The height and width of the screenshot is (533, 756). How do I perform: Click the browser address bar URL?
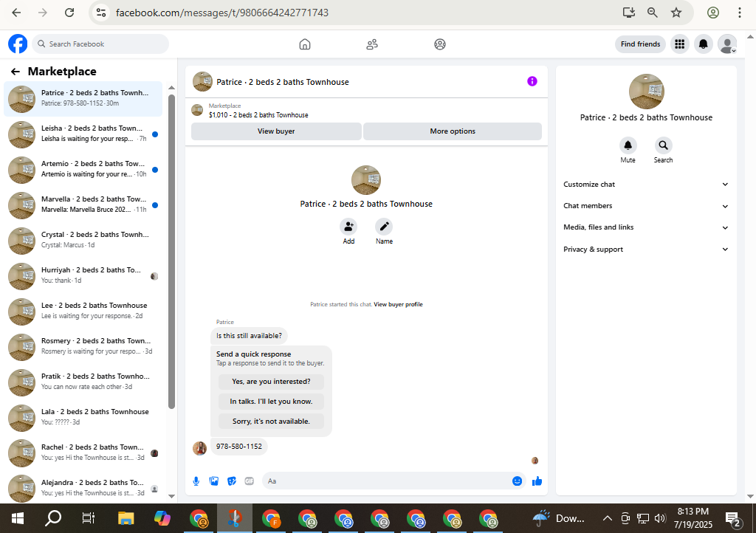click(222, 13)
